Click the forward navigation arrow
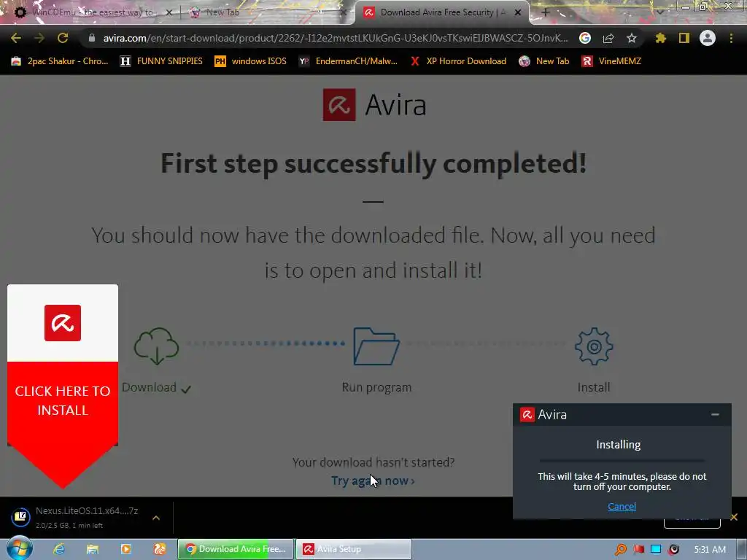The height and width of the screenshot is (560, 747). coord(39,38)
